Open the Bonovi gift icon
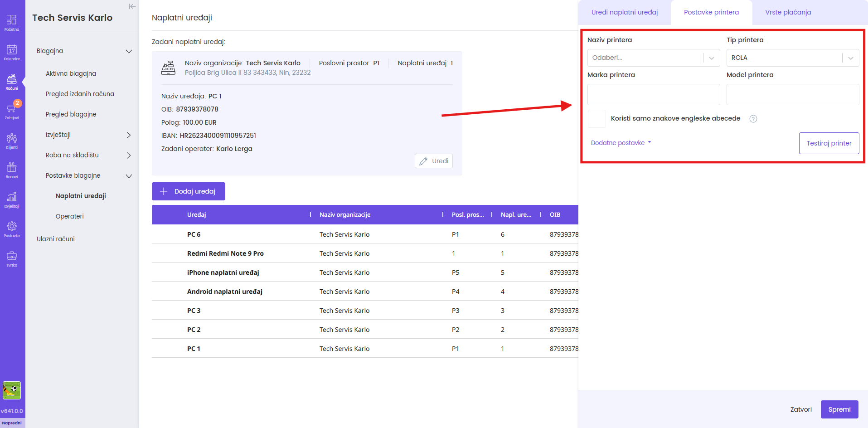Image resolution: width=868 pixels, height=428 pixels. (x=12, y=170)
